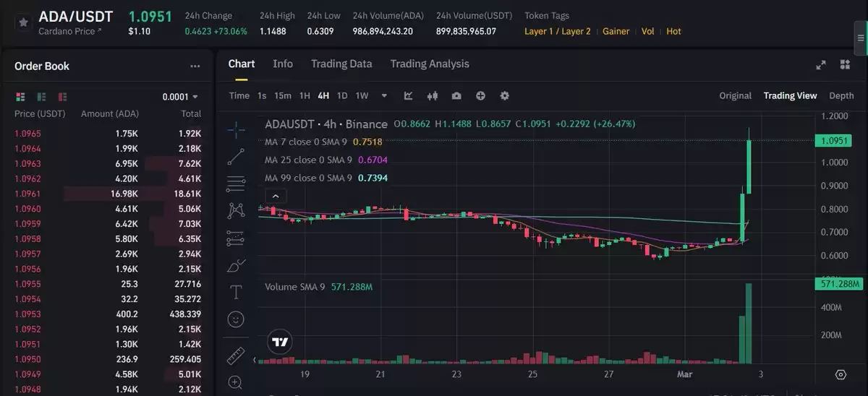
Task: Collapse the indicator legend arrow
Action: click(x=276, y=196)
